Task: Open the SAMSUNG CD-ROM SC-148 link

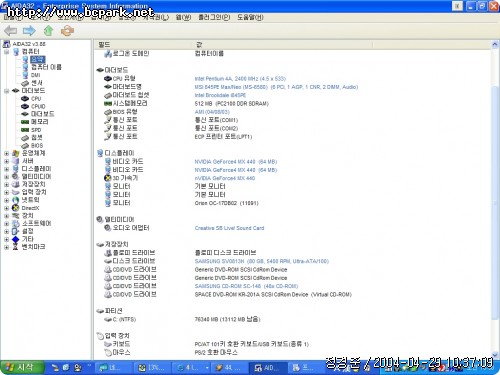Action: [x=246, y=286]
